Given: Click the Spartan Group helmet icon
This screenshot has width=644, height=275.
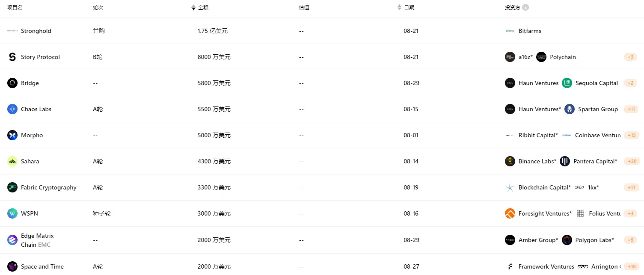Looking at the screenshot, I should [x=570, y=109].
